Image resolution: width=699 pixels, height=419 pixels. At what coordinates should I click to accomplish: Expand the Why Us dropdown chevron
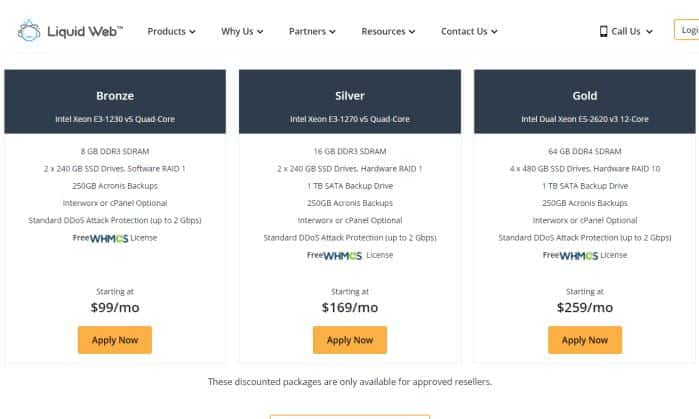(x=260, y=32)
